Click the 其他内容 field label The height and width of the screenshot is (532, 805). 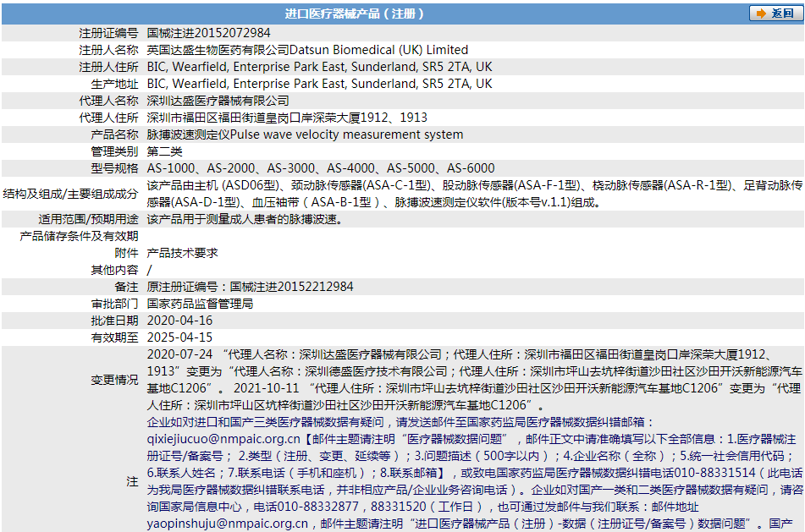[x=114, y=270]
